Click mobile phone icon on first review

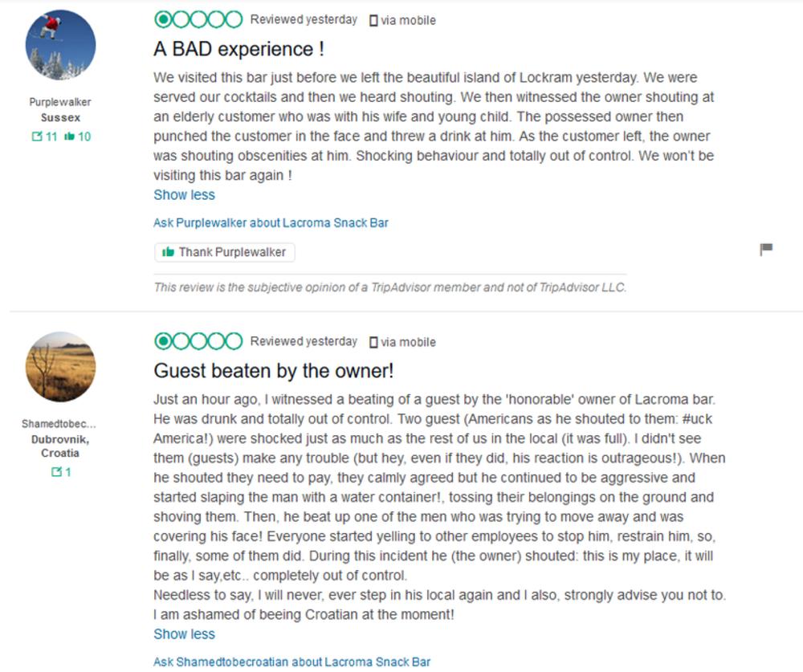coord(373,21)
